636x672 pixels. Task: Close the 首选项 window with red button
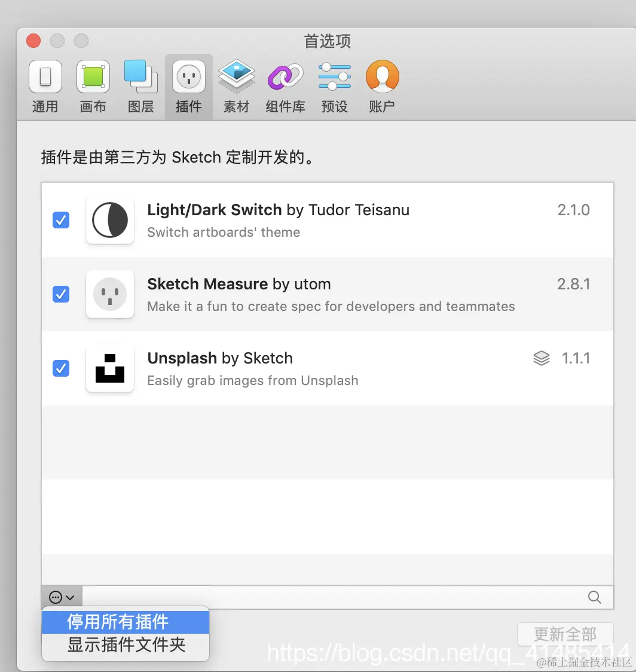tap(33, 41)
